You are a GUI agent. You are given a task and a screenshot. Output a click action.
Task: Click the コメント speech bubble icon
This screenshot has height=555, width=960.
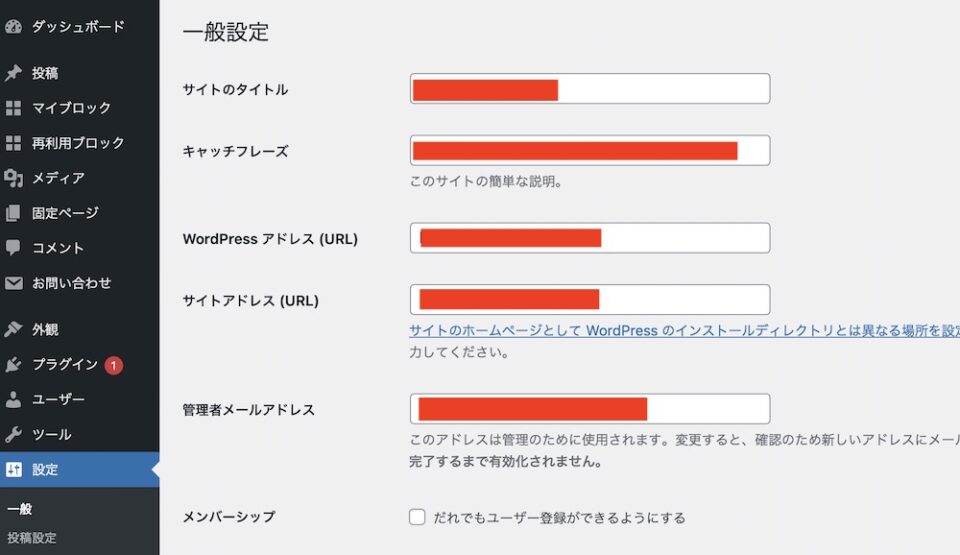click(13, 248)
